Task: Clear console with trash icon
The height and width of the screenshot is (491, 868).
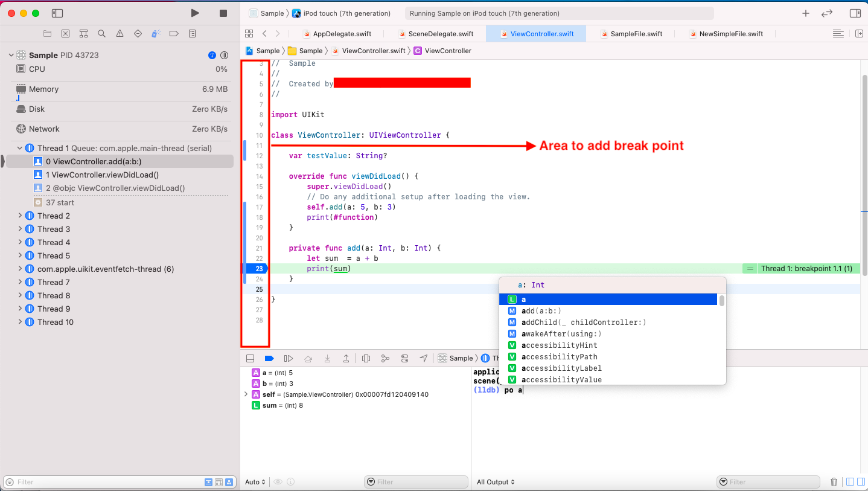Action: click(x=834, y=482)
